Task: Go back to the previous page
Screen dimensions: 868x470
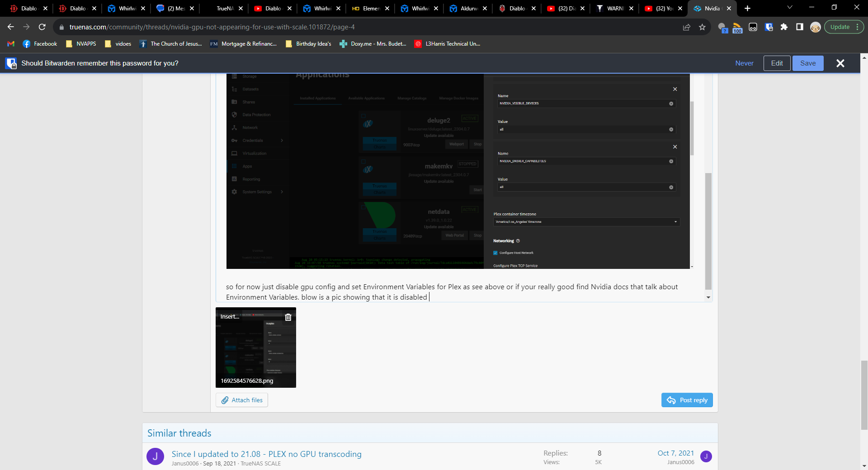Action: click(x=11, y=27)
